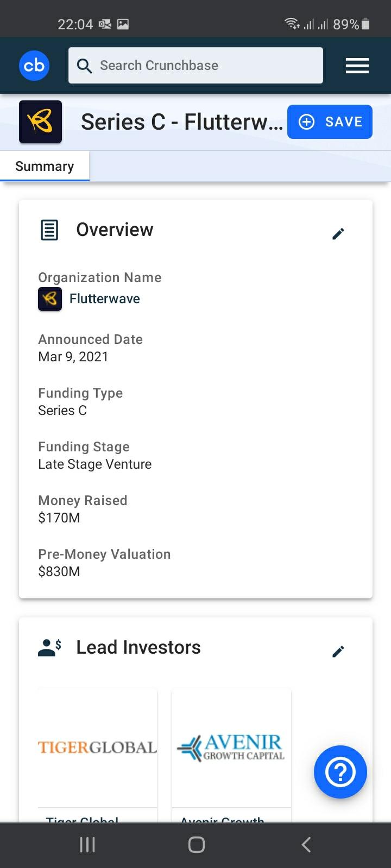Tap the Series C - Flutterwave title
Viewport: 391px width, 868px height.
click(x=181, y=122)
